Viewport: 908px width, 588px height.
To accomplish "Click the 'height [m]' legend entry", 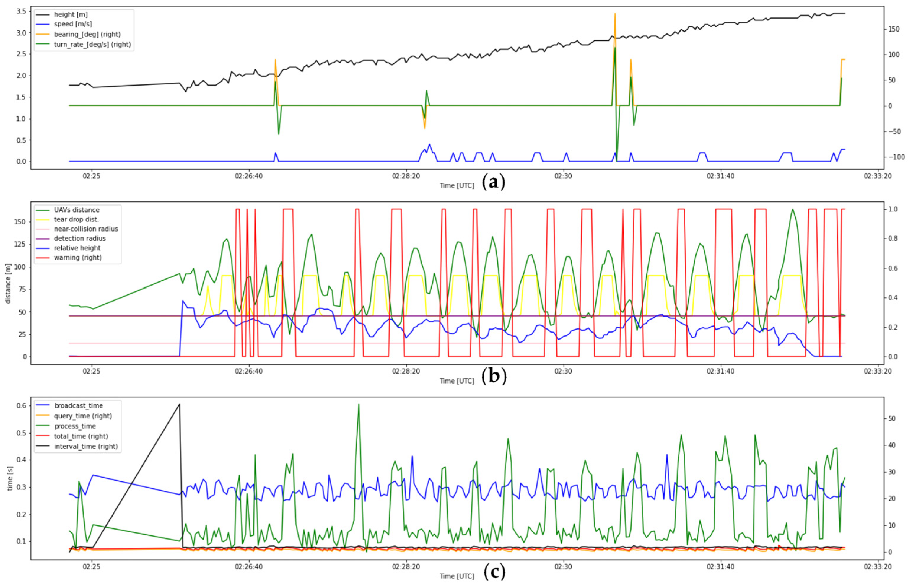I will [71, 14].
